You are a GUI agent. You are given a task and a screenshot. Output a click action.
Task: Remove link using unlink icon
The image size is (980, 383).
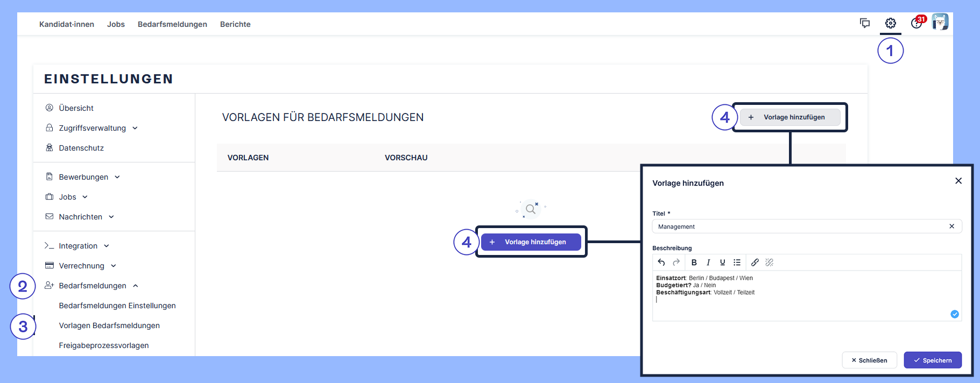770,263
